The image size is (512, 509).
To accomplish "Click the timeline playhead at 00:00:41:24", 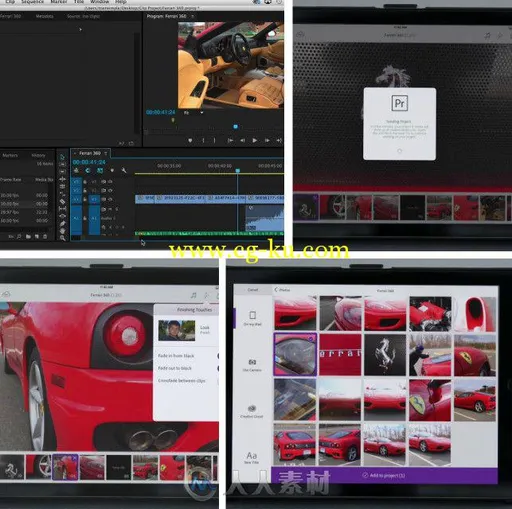I will click(x=238, y=171).
